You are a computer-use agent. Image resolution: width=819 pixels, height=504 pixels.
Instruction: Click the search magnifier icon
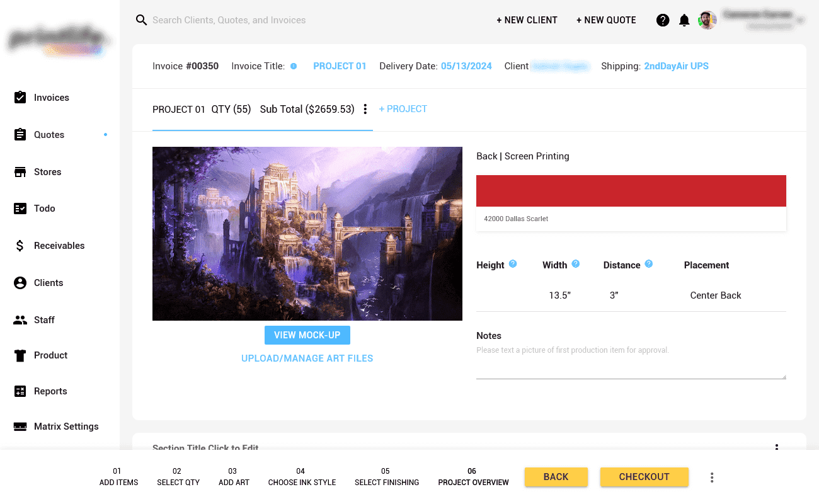point(142,20)
